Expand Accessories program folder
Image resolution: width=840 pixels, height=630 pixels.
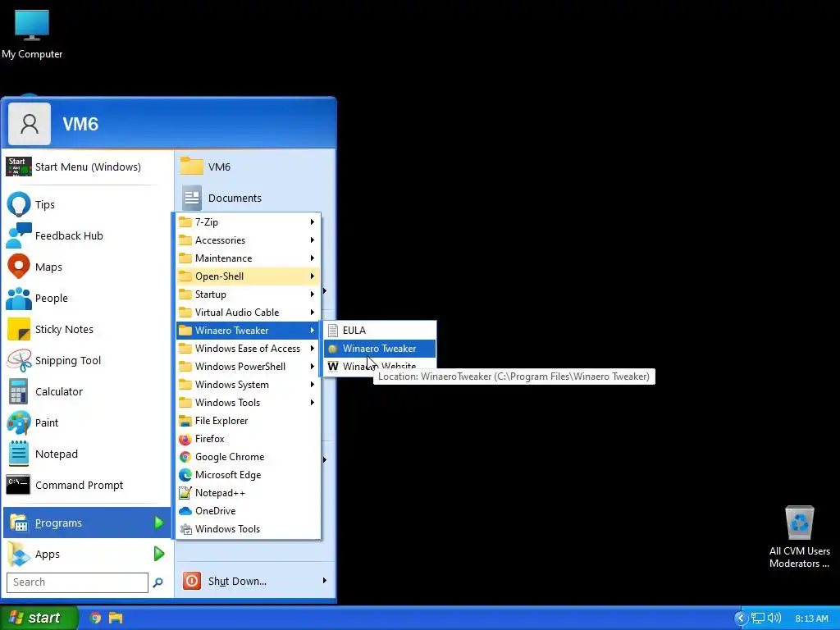click(x=248, y=240)
